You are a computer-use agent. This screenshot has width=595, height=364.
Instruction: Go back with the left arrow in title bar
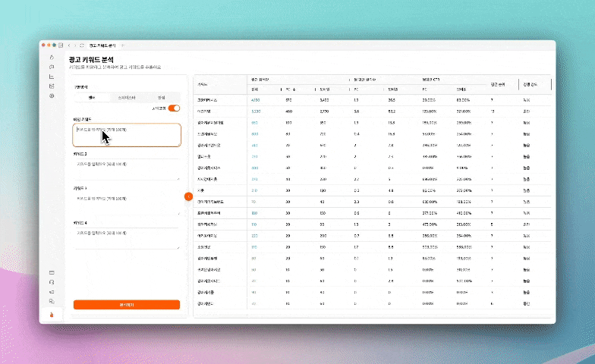point(69,45)
